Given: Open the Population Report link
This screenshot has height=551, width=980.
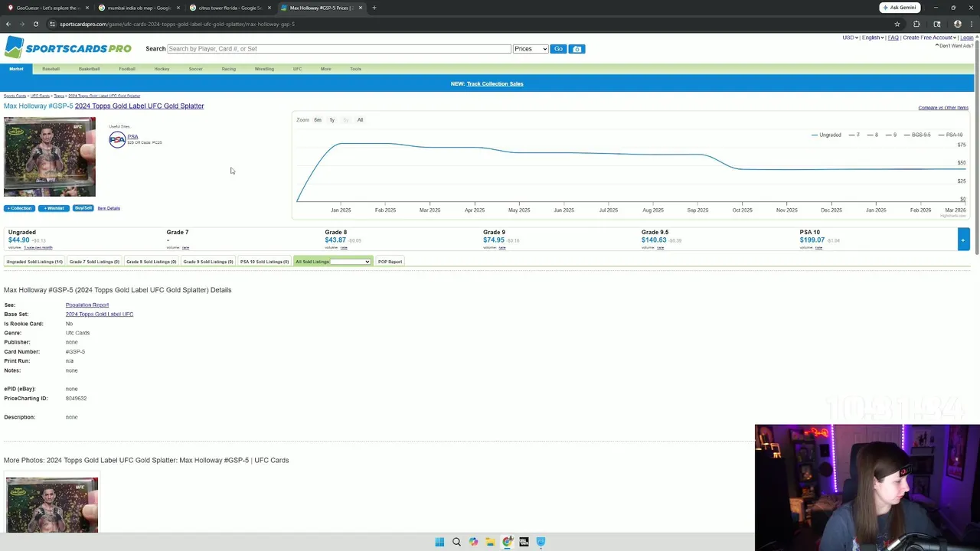Looking at the screenshot, I should (x=87, y=305).
